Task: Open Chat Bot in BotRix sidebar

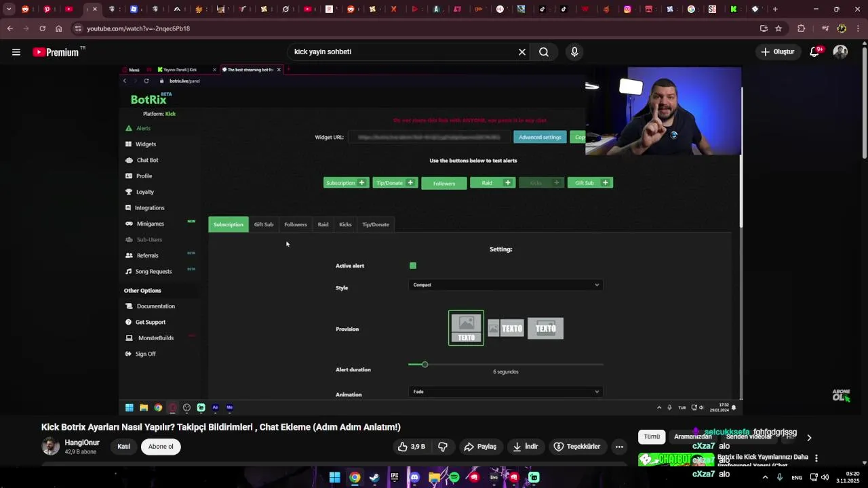Action: [142, 160]
